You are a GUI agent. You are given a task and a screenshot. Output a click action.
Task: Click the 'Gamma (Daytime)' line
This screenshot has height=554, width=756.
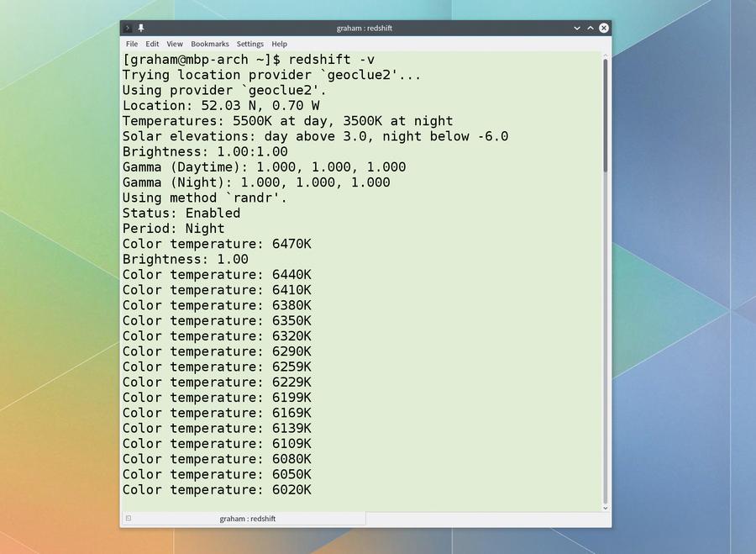pyautogui.click(x=265, y=167)
